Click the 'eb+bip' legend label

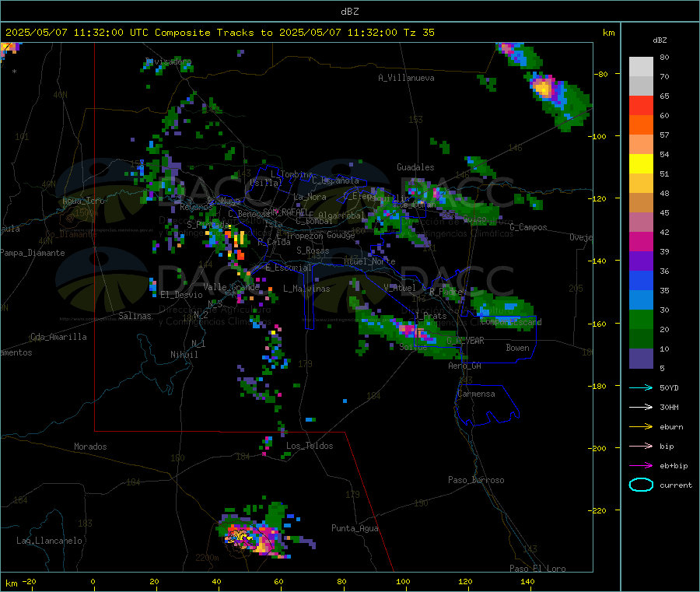tap(674, 466)
